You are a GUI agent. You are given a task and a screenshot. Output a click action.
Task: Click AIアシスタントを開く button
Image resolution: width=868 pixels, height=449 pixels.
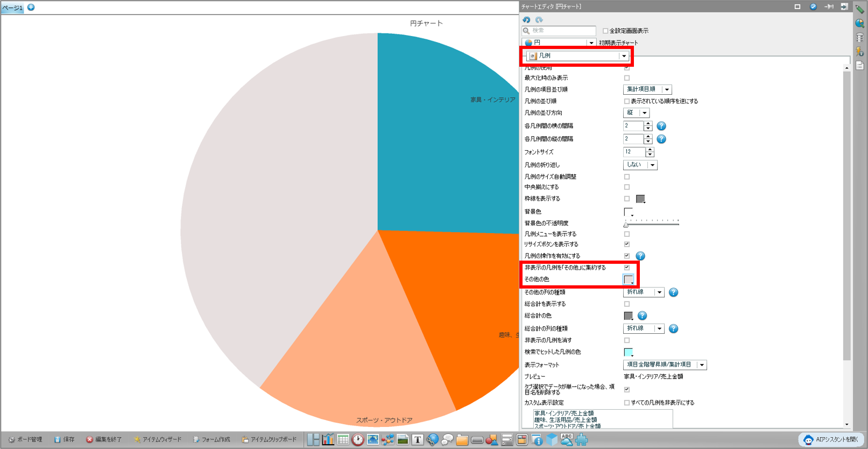pos(831,440)
